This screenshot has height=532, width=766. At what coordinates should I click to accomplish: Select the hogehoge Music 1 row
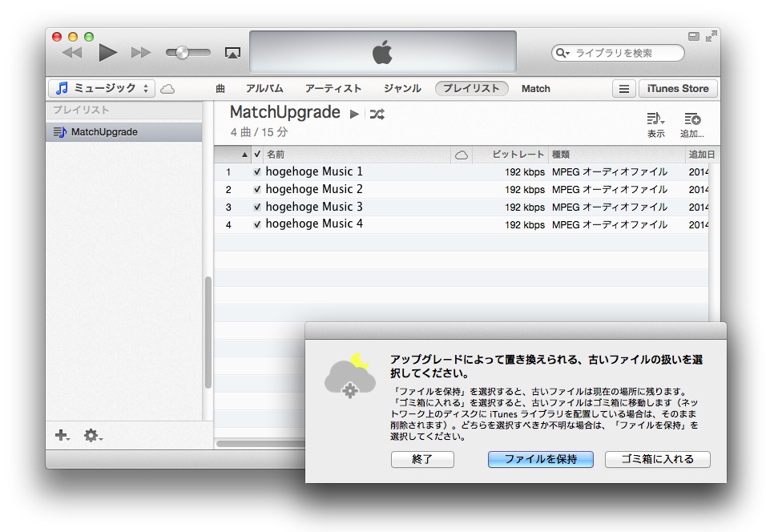coord(462,172)
